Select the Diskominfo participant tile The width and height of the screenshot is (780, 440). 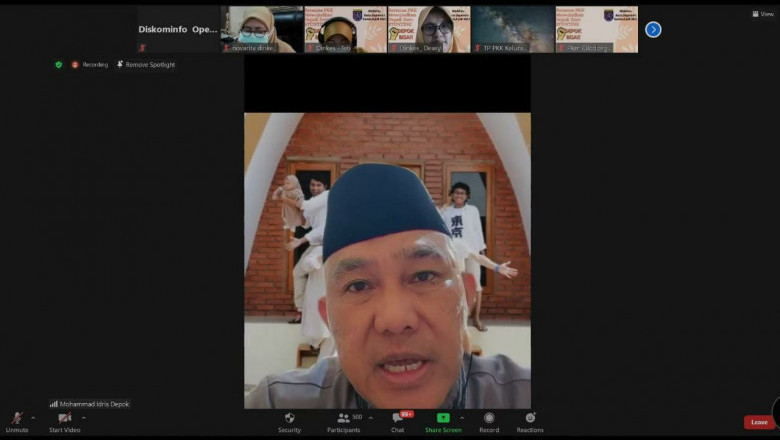[178, 29]
